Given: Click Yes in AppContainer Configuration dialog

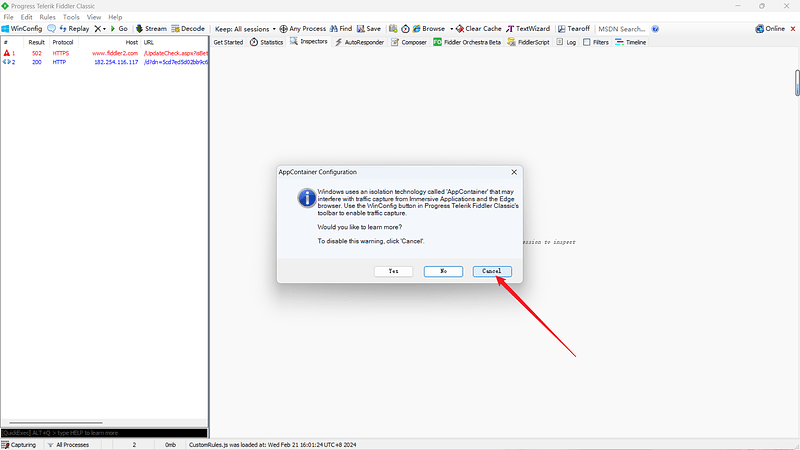Looking at the screenshot, I should pyautogui.click(x=393, y=271).
